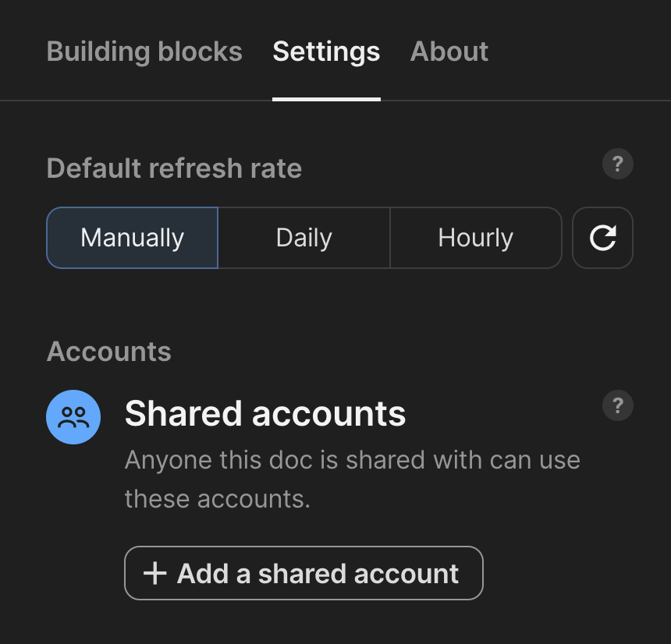Open the help icon beside Default refresh rate
The height and width of the screenshot is (644, 671).
(617, 164)
